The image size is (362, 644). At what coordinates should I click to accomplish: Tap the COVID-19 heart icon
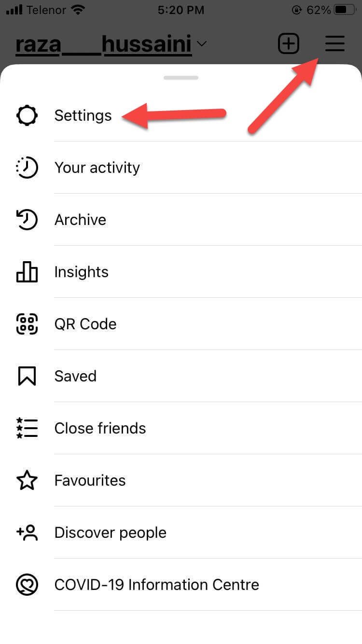[x=27, y=585]
